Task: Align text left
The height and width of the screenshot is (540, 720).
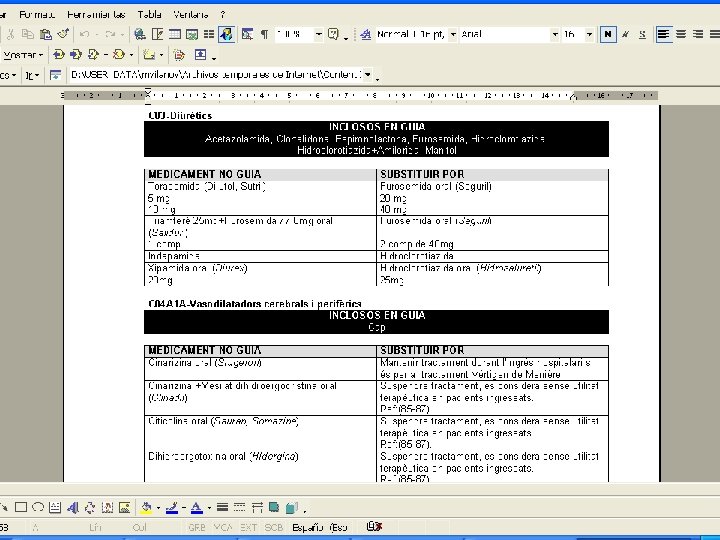Action: click(664, 34)
